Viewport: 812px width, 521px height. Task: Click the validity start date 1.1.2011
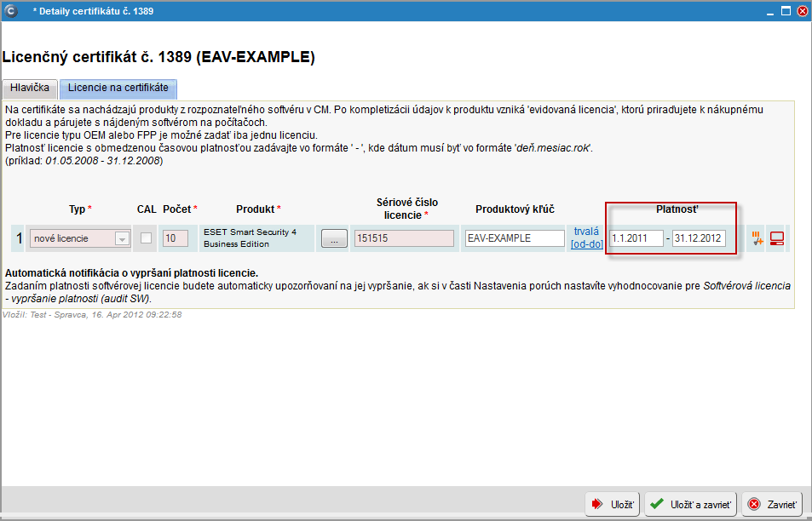[636, 238]
